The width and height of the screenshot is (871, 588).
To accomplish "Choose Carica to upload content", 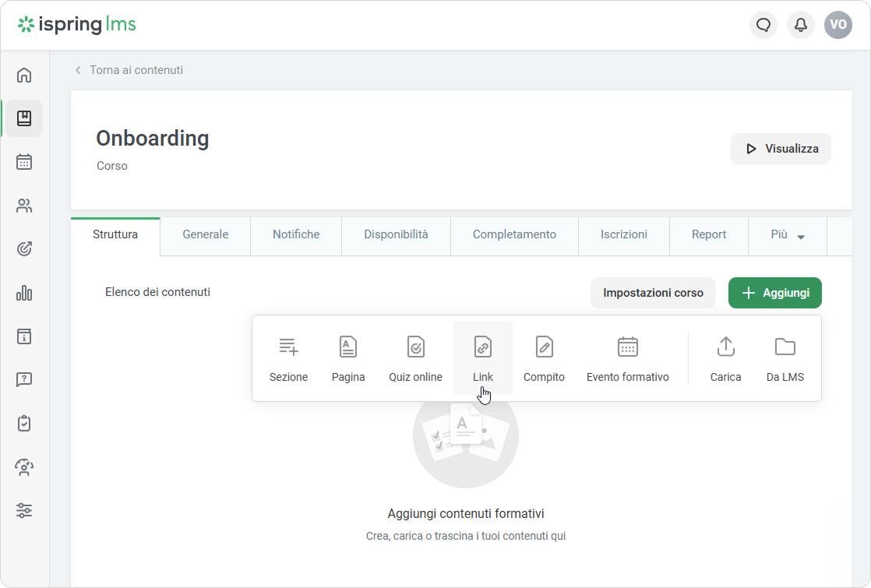I will [x=725, y=358].
